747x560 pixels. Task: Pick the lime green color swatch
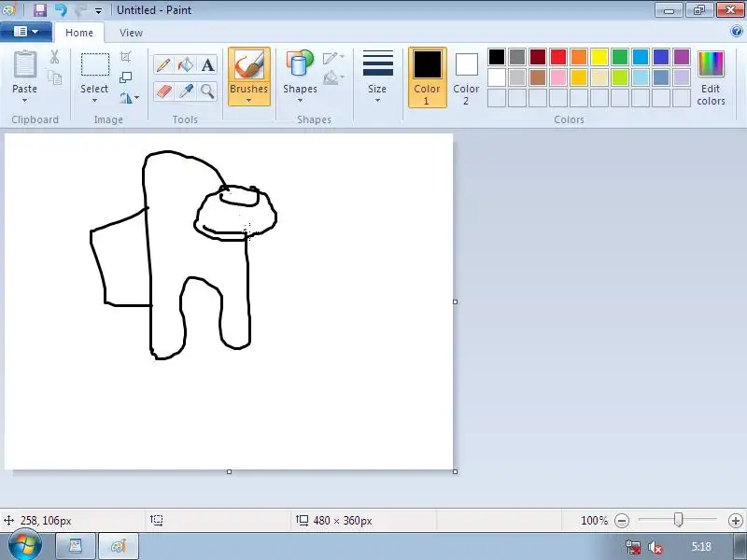(x=620, y=77)
